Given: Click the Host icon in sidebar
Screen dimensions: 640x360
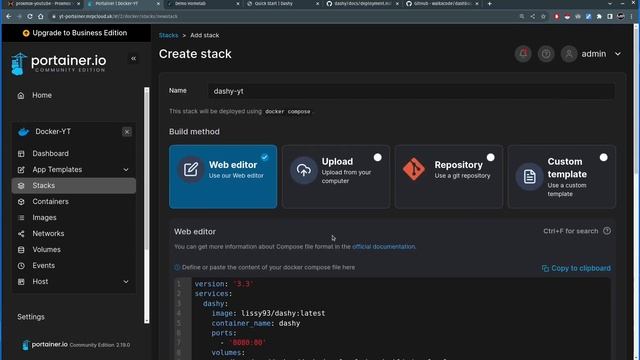Looking at the screenshot, I should (21, 282).
